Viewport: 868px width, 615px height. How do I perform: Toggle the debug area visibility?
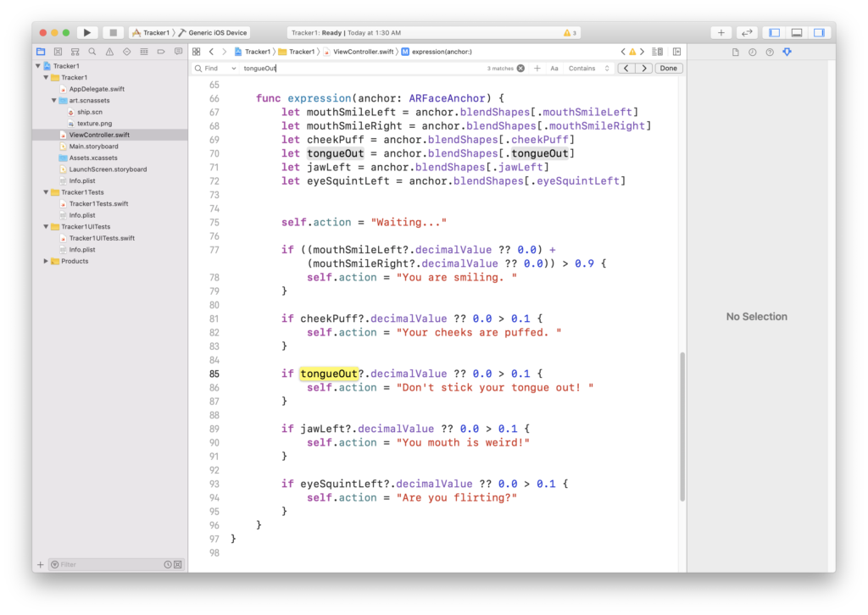pos(796,32)
